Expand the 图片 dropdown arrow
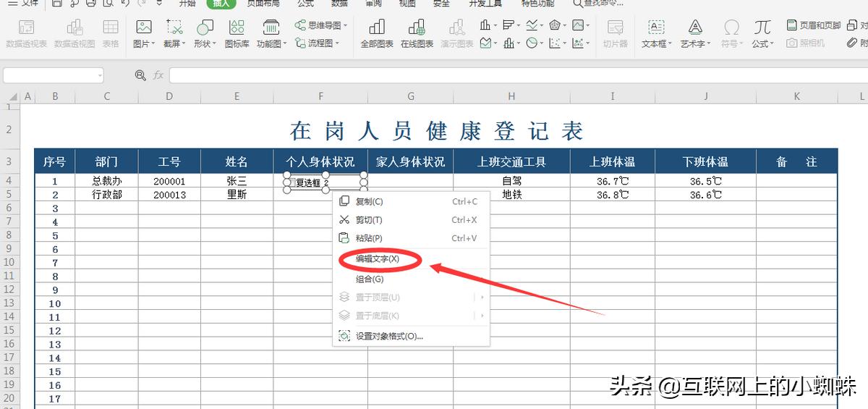 153,43
